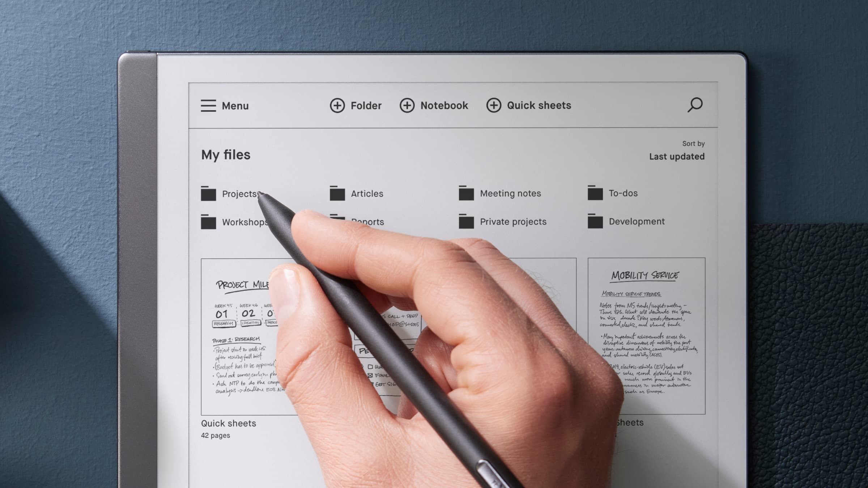The width and height of the screenshot is (868, 488).
Task: Click the Sort by Last Updated dropdown
Action: tap(677, 156)
